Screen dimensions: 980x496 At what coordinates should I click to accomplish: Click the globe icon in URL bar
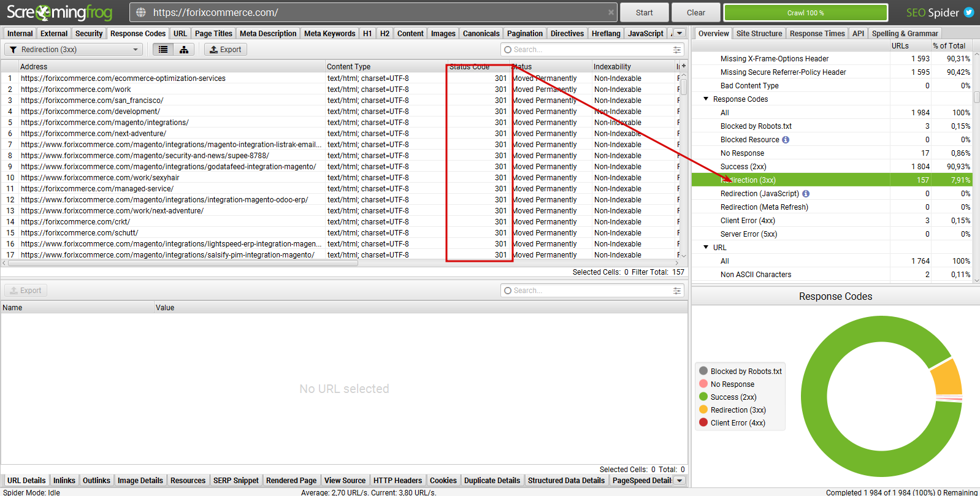coord(141,12)
